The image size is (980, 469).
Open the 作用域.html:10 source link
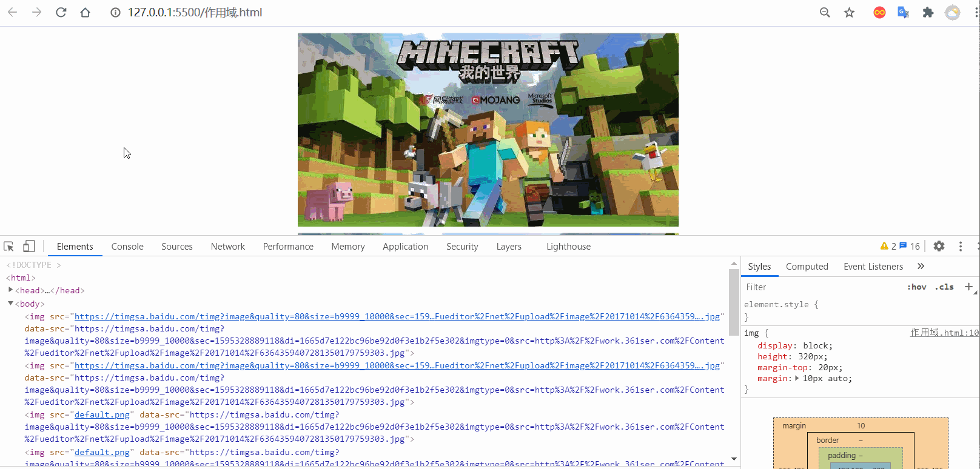(x=944, y=333)
